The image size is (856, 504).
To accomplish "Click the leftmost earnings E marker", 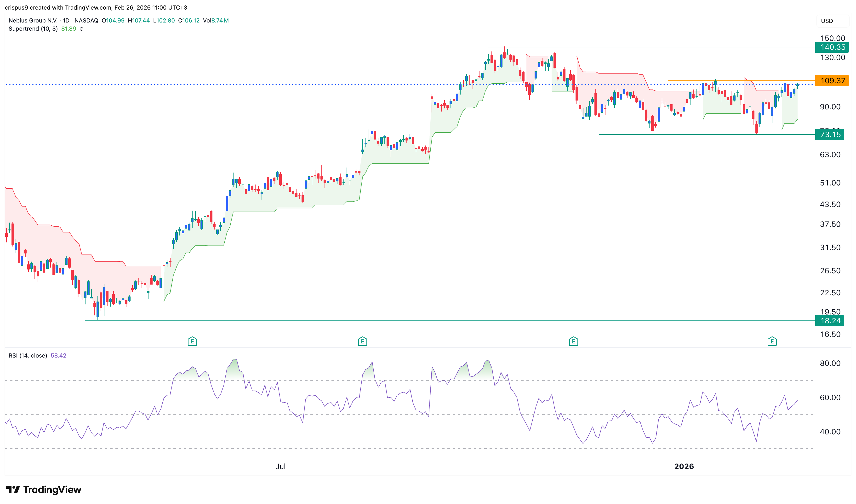I will coord(192,341).
